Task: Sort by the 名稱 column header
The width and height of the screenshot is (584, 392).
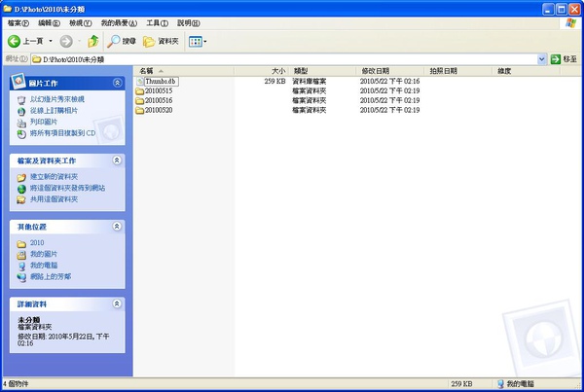Action: point(184,71)
